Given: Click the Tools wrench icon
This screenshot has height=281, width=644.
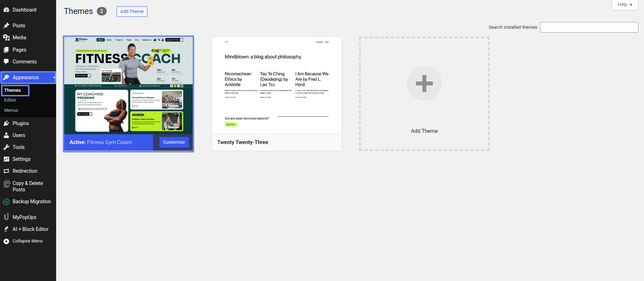Looking at the screenshot, I should [6, 147].
